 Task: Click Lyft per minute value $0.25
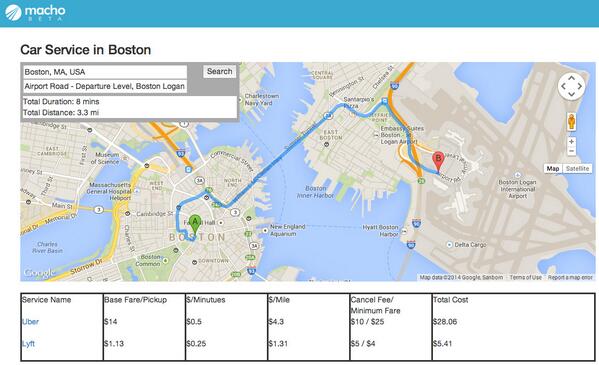[x=196, y=344]
